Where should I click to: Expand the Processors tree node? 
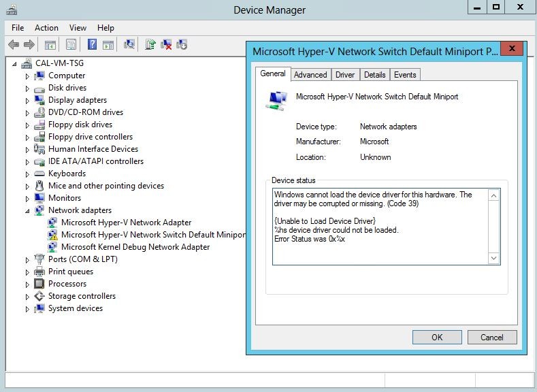[28, 284]
